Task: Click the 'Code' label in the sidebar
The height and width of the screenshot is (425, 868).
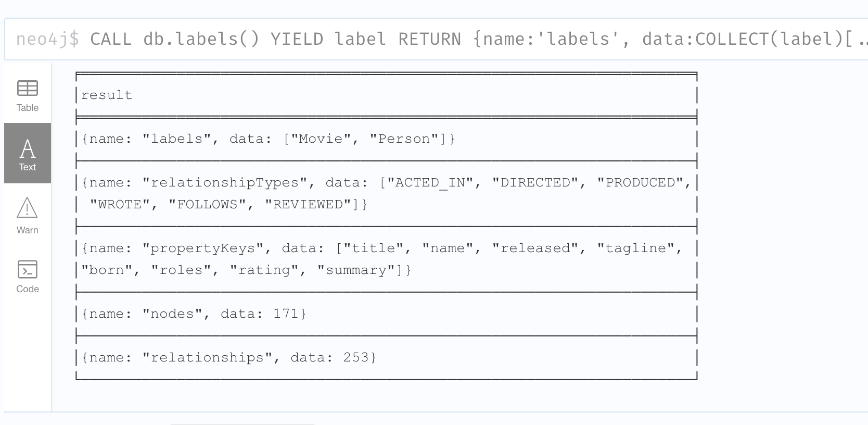Action: click(x=28, y=289)
